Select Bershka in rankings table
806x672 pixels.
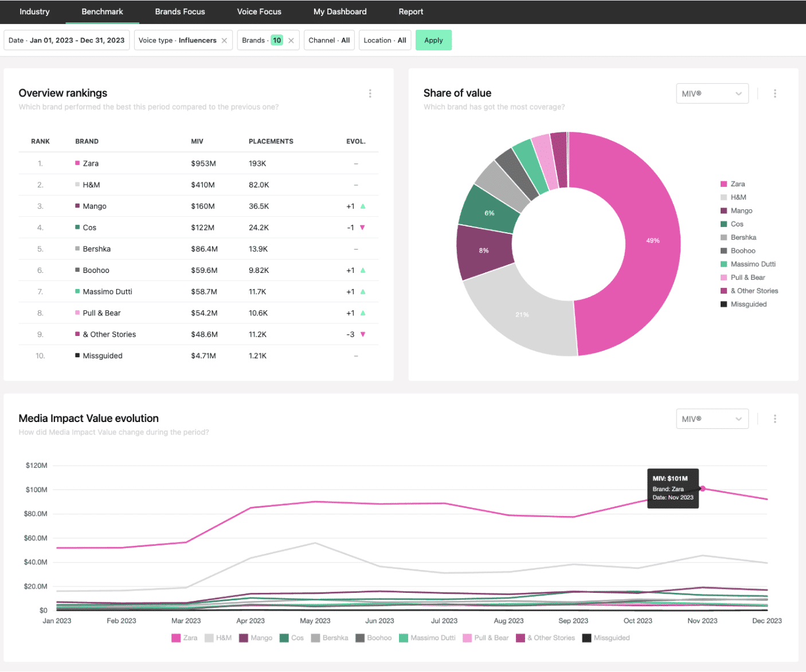[x=198, y=249]
